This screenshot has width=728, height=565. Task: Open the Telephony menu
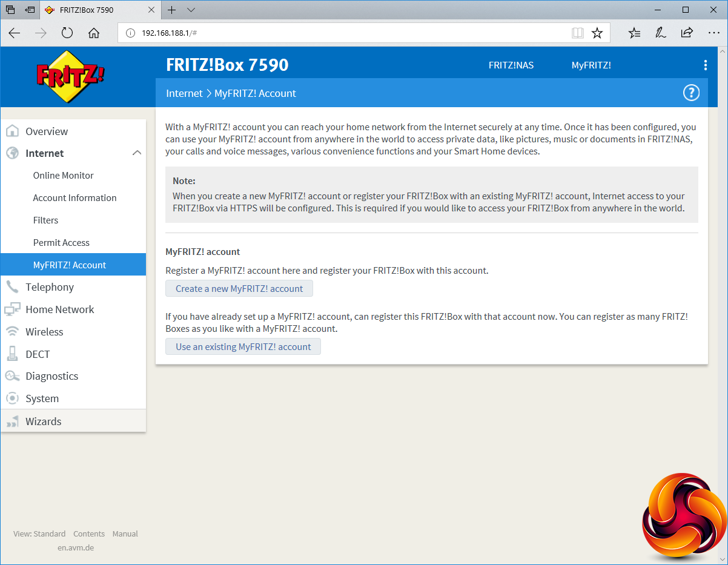pyautogui.click(x=73, y=287)
